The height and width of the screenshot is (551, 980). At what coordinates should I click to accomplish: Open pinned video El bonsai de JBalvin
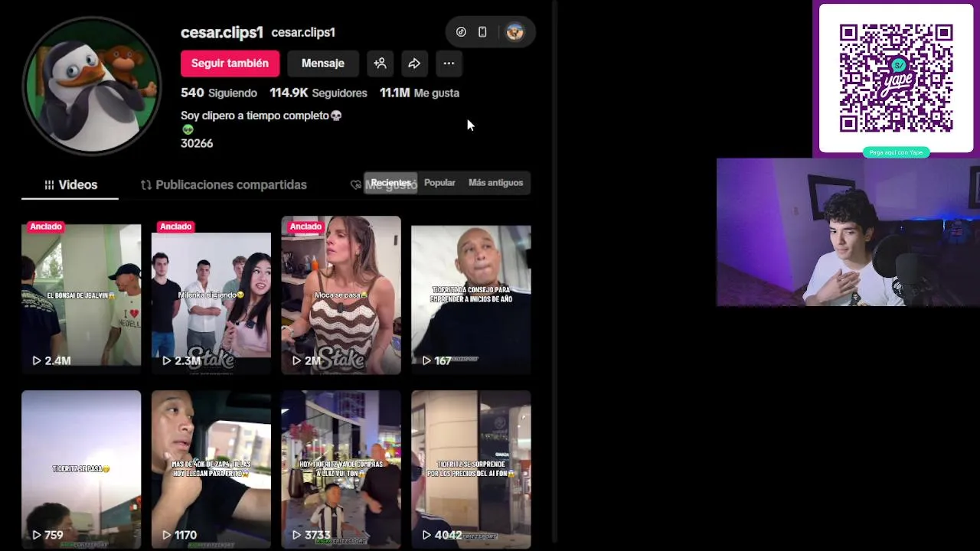[x=81, y=296]
